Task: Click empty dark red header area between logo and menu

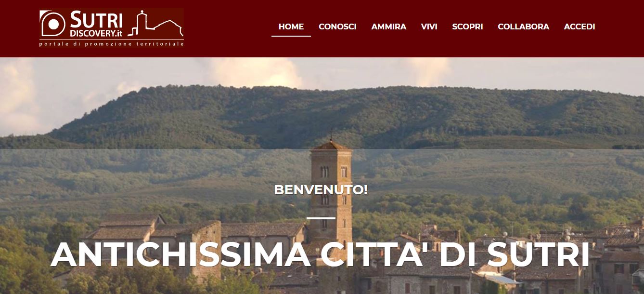Action: [226, 27]
